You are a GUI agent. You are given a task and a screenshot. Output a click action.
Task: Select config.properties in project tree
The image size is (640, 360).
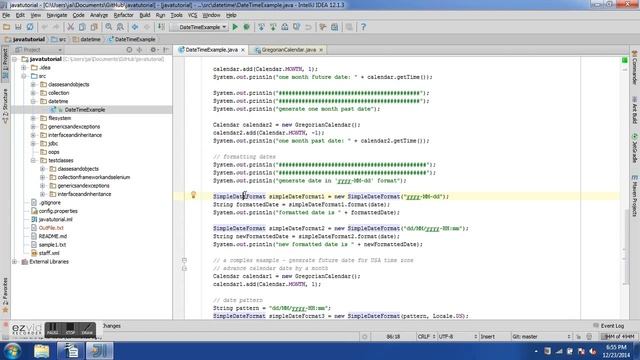click(x=58, y=211)
